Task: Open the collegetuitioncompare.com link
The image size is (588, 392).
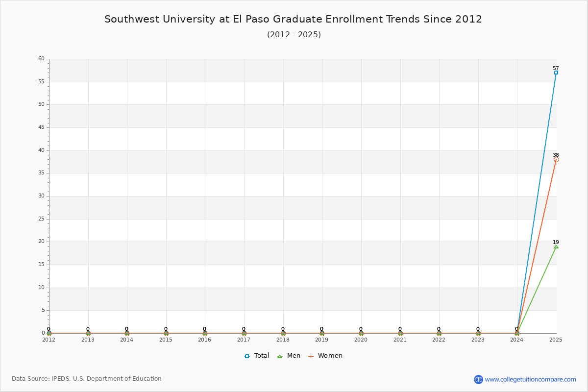Action: pyautogui.click(x=531, y=379)
